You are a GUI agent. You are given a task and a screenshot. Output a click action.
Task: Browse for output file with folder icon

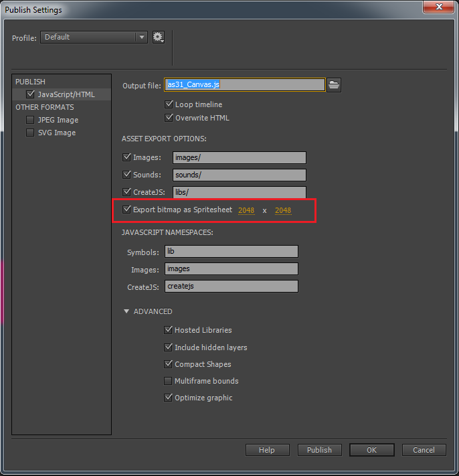(x=334, y=85)
